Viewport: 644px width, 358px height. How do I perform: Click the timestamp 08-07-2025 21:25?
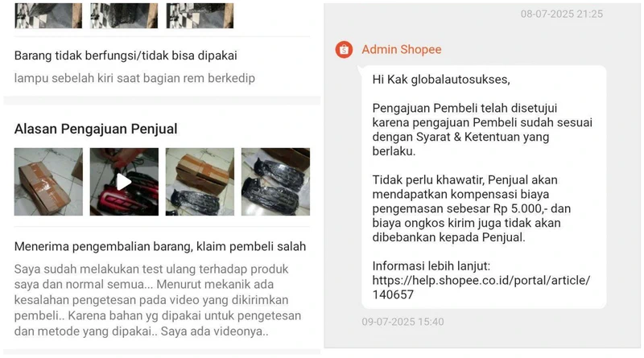(x=562, y=14)
